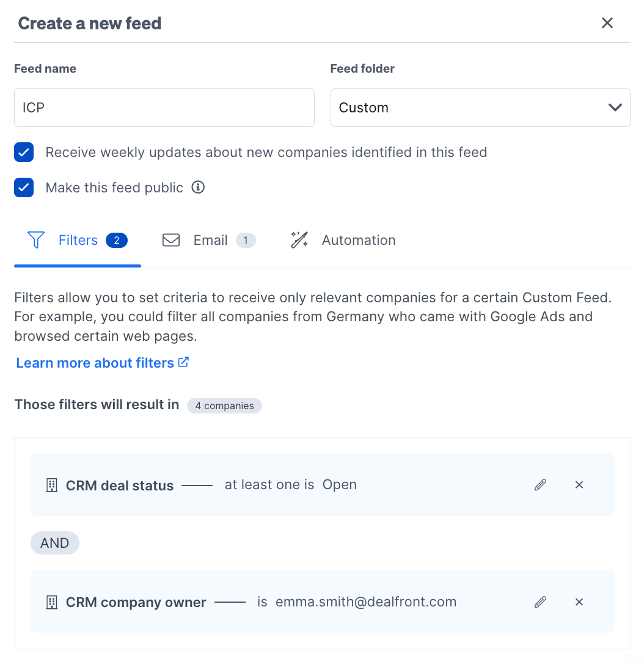Switch to the Automation tab

click(359, 240)
